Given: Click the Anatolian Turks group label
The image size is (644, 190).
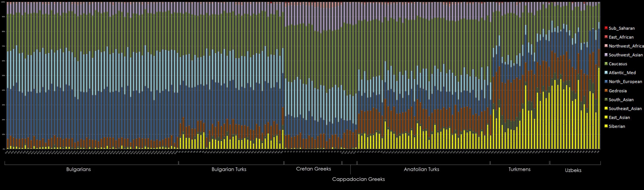Looking at the screenshot, I should [x=421, y=169].
